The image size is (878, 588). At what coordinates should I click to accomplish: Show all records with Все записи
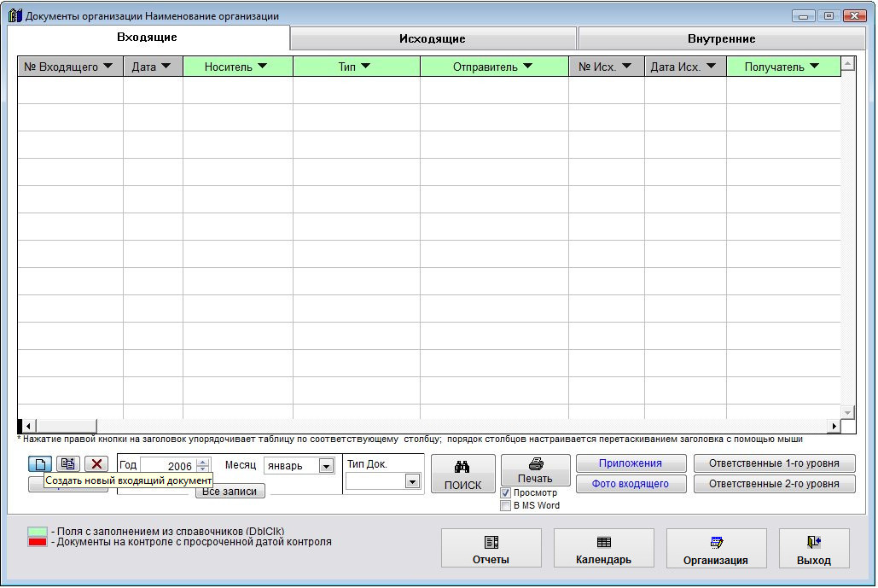click(x=230, y=491)
